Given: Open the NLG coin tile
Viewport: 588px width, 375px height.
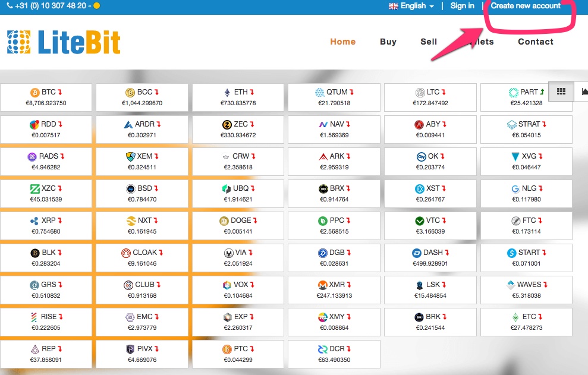Looking at the screenshot, I should (x=526, y=194).
